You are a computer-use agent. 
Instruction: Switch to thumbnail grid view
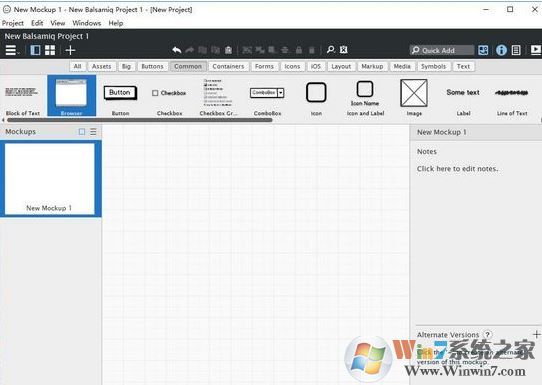click(50, 50)
